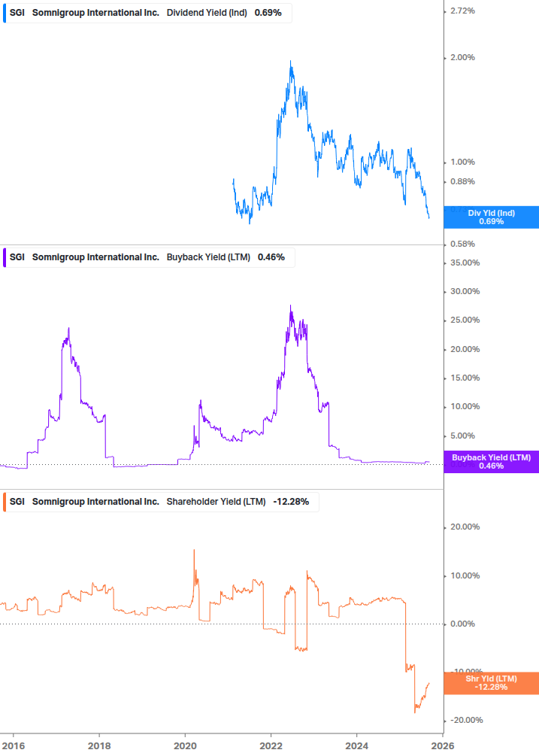
Task: Click the orange Shareholder Yield color bar
Action: (x=5, y=501)
